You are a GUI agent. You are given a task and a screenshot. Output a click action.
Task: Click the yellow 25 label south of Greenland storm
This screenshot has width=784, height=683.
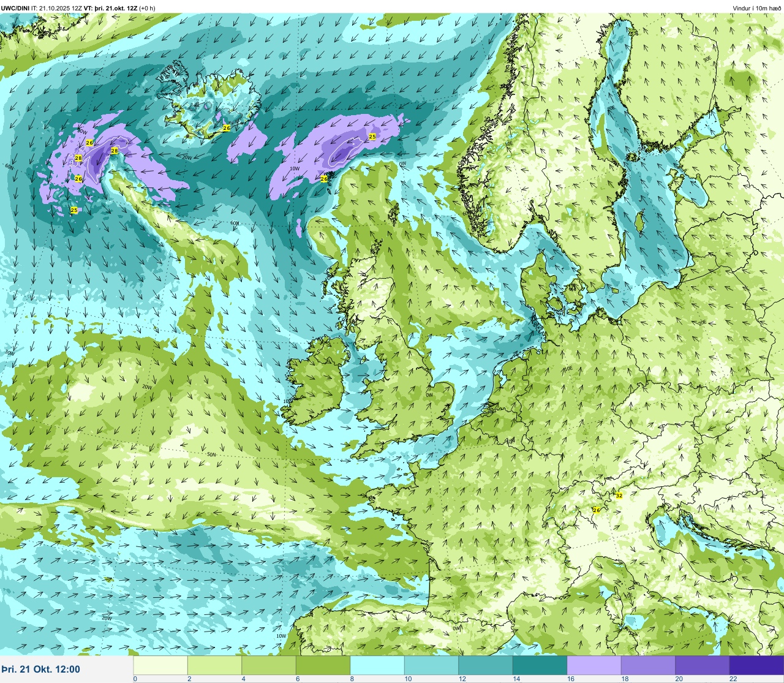point(74,210)
